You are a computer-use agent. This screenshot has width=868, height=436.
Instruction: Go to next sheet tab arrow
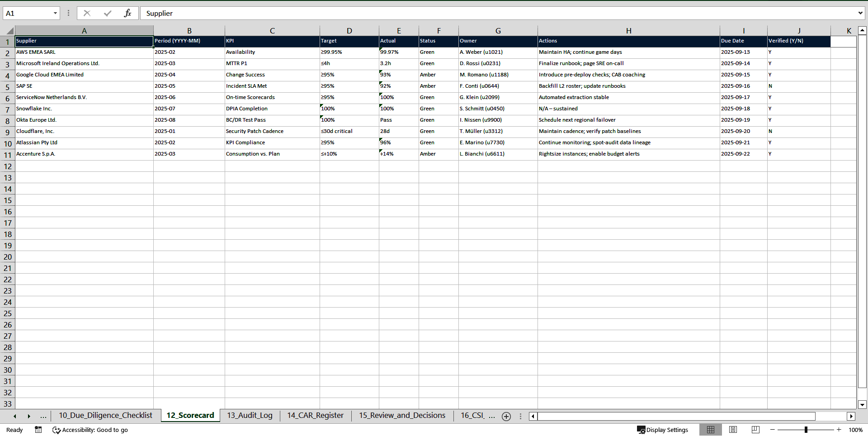29,416
